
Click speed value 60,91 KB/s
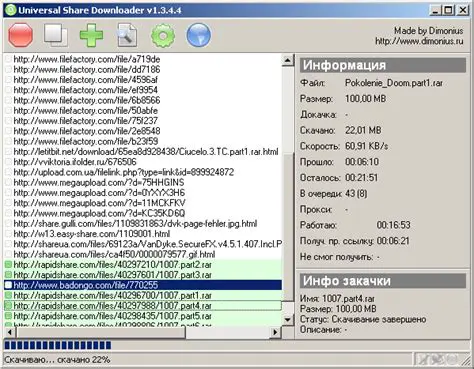[x=366, y=146]
